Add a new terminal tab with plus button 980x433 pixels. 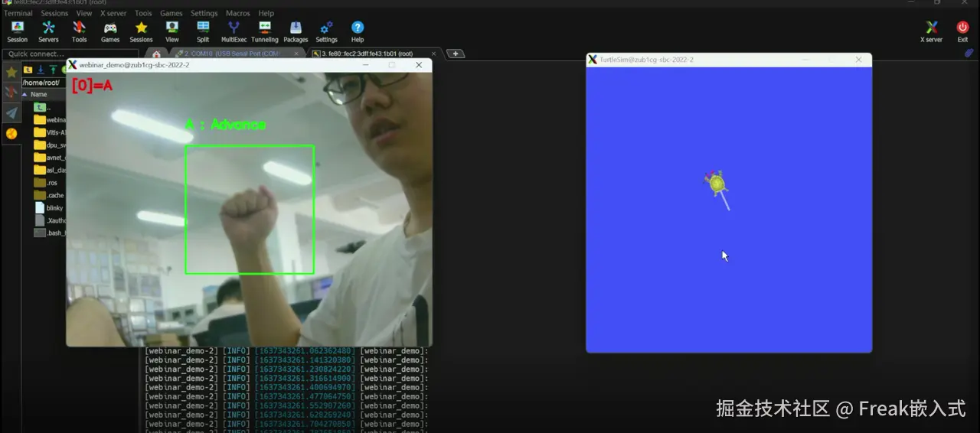click(x=456, y=54)
